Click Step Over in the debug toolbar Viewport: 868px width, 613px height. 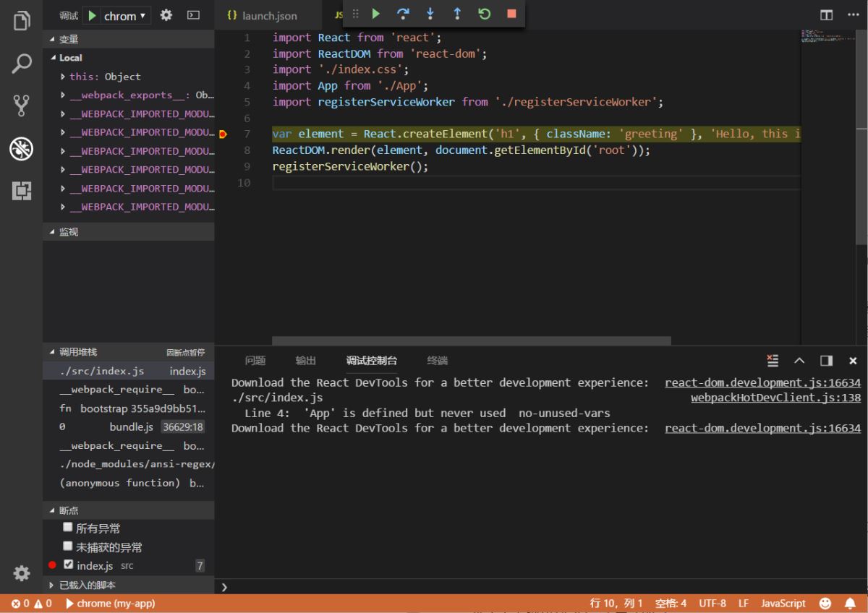coord(403,14)
